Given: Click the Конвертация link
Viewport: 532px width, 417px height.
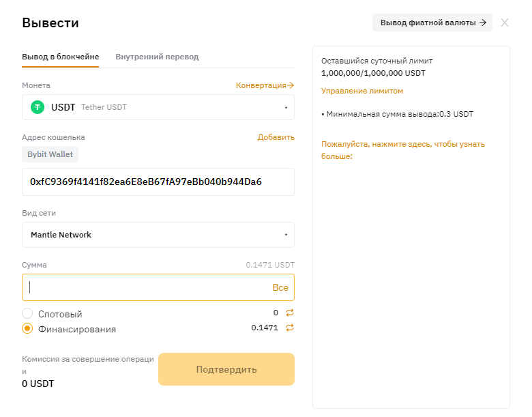Looking at the screenshot, I should [x=261, y=85].
